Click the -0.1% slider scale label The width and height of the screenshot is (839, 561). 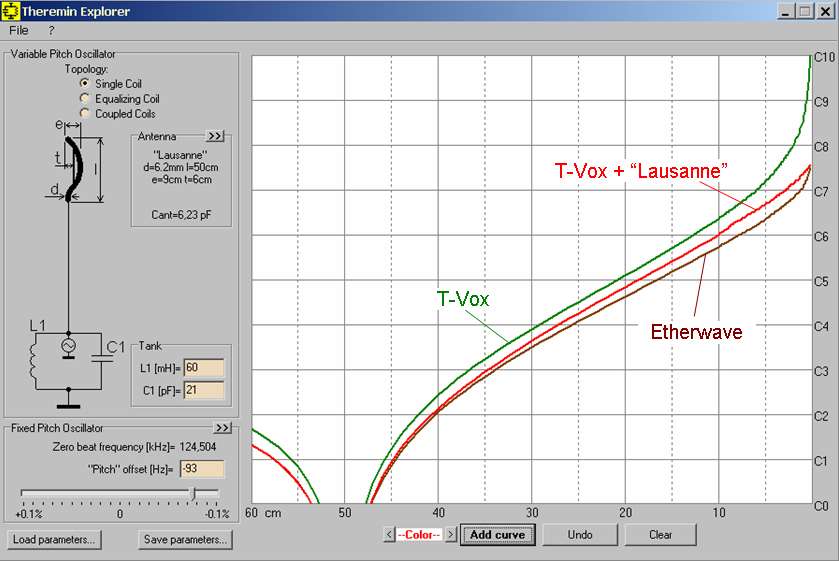[x=218, y=514]
